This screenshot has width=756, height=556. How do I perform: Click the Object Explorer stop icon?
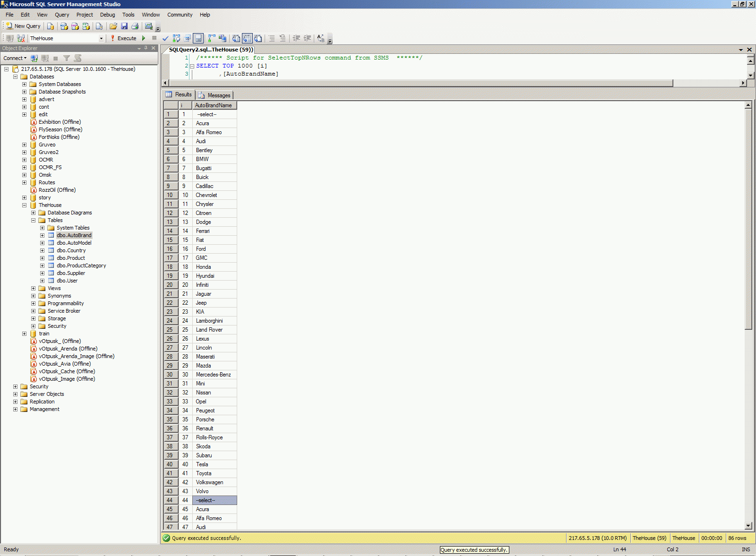(x=56, y=58)
